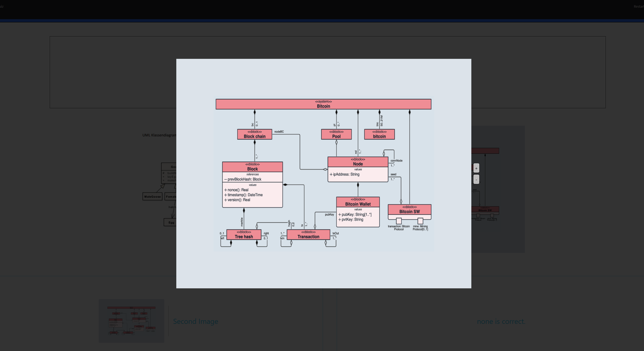Click the 'Block chain' block in the enlarged diagram
The width and height of the screenshot is (644, 351).
point(254,134)
